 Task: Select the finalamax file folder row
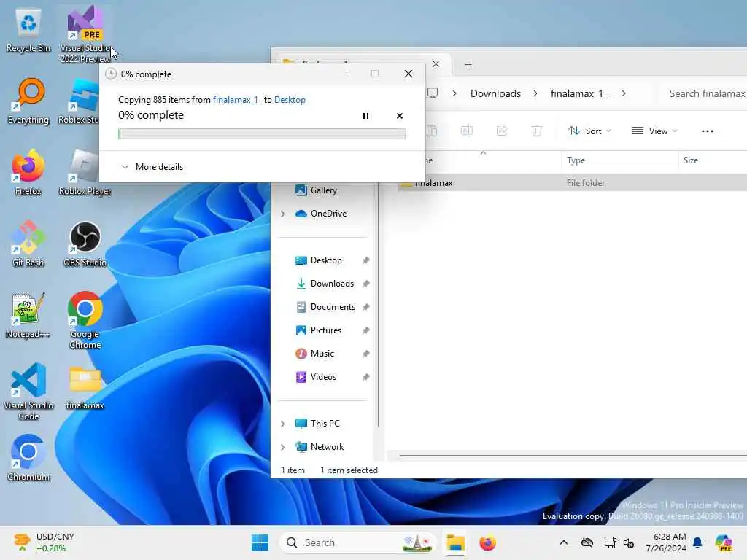pyautogui.click(x=573, y=183)
